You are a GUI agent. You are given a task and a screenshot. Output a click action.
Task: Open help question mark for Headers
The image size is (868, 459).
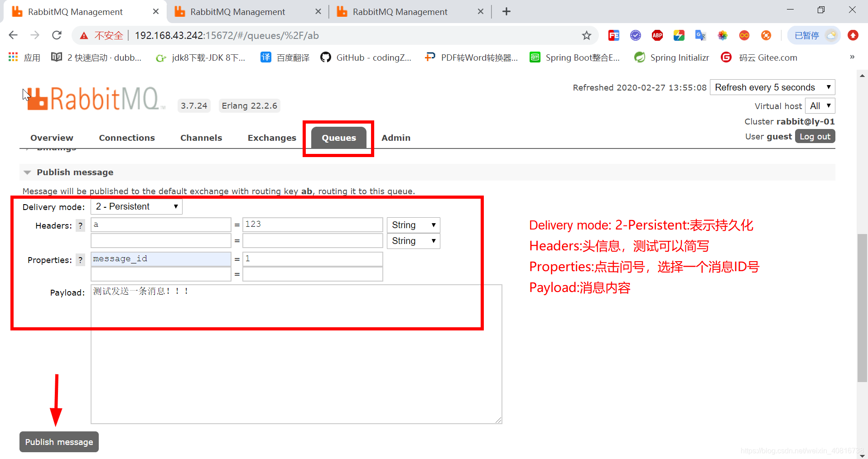pos(80,225)
